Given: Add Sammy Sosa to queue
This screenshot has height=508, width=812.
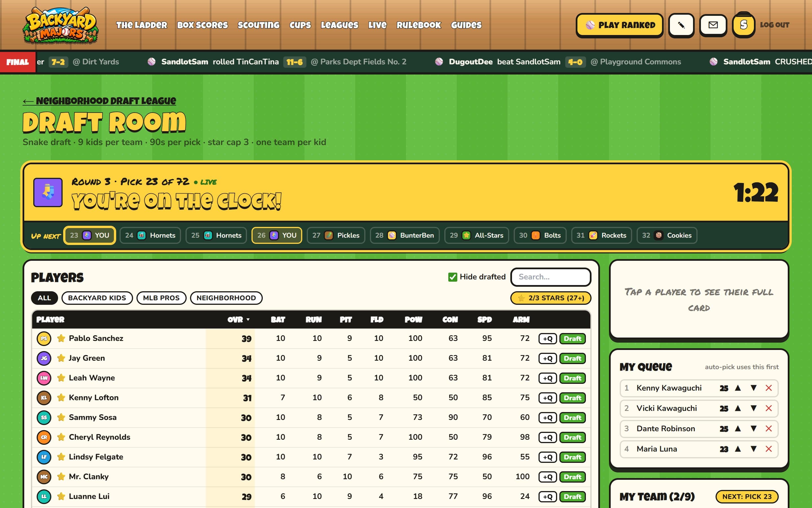Looking at the screenshot, I should coord(548,418).
